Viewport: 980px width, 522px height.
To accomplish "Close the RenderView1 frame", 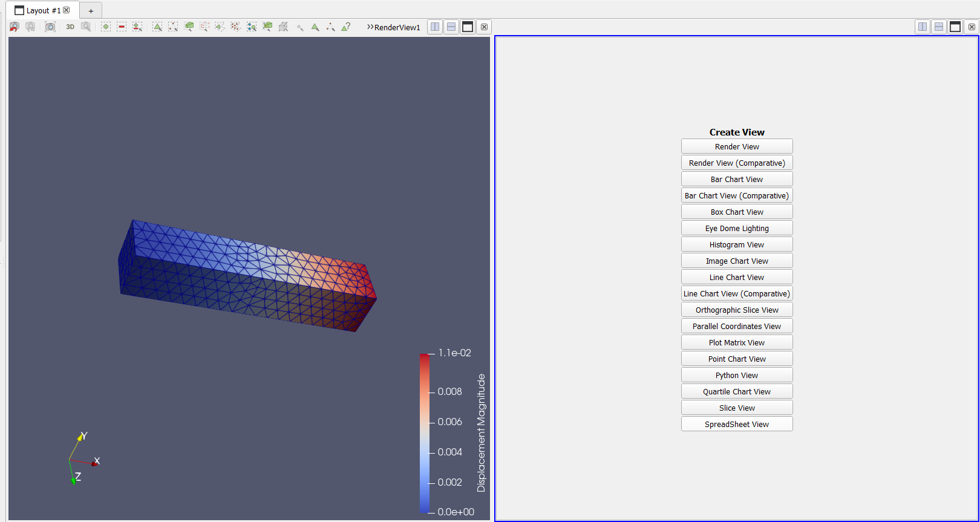I will 484,27.
